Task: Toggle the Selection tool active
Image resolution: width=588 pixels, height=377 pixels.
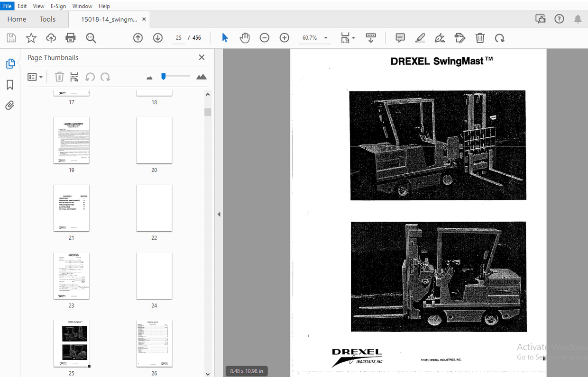Action: click(225, 38)
